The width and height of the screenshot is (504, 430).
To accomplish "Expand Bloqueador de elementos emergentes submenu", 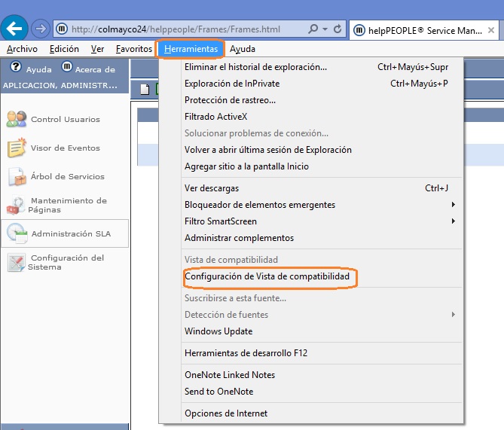I will [311, 205].
